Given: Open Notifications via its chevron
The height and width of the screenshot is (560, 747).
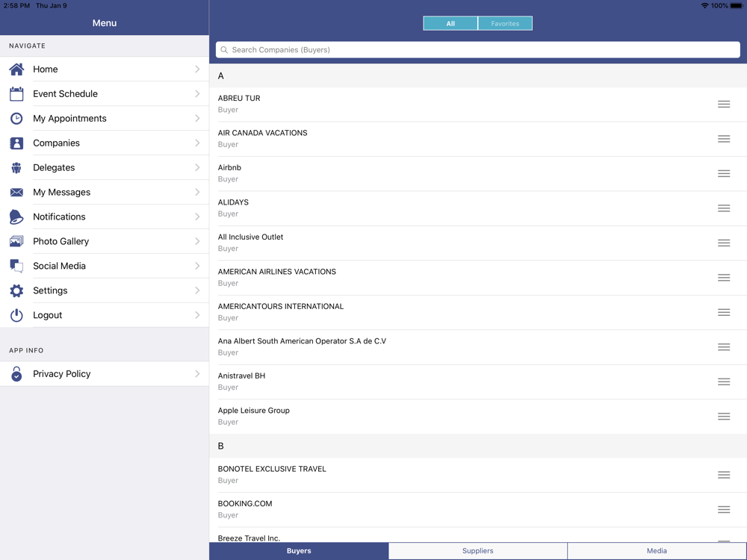Looking at the screenshot, I should [x=197, y=217].
